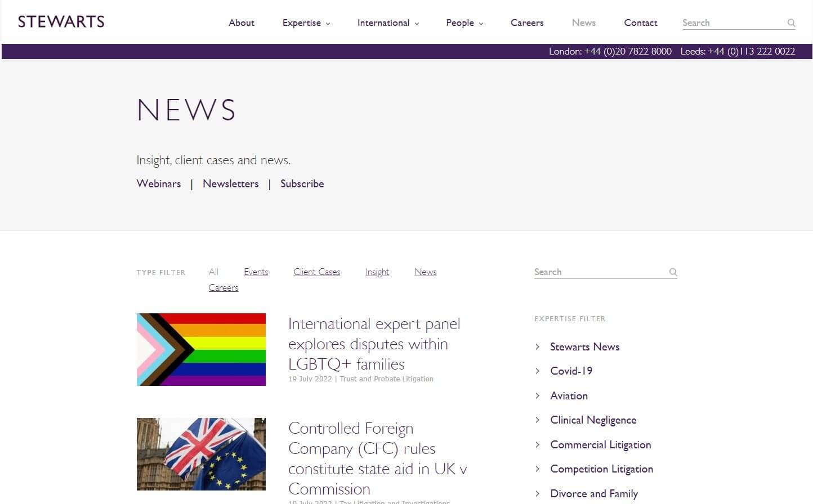Image resolution: width=813 pixels, height=504 pixels.
Task: Open the Careers page in navigation
Action: (527, 22)
